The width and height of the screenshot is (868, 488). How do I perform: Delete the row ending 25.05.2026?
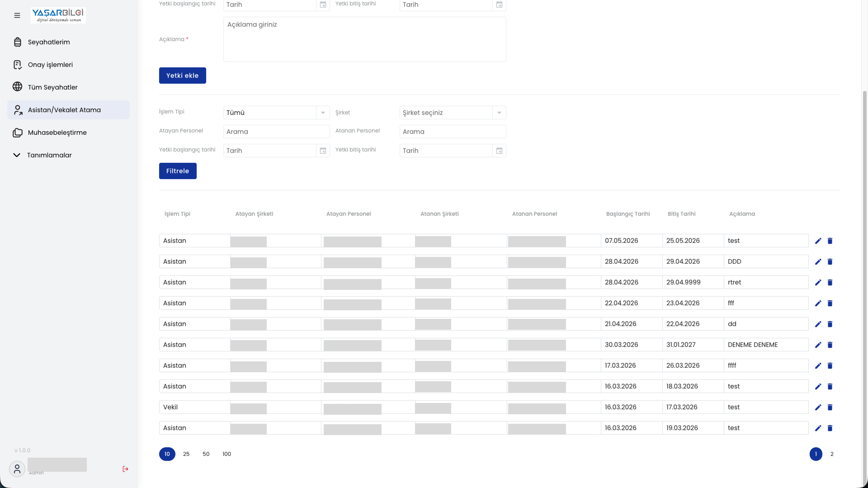(830, 241)
